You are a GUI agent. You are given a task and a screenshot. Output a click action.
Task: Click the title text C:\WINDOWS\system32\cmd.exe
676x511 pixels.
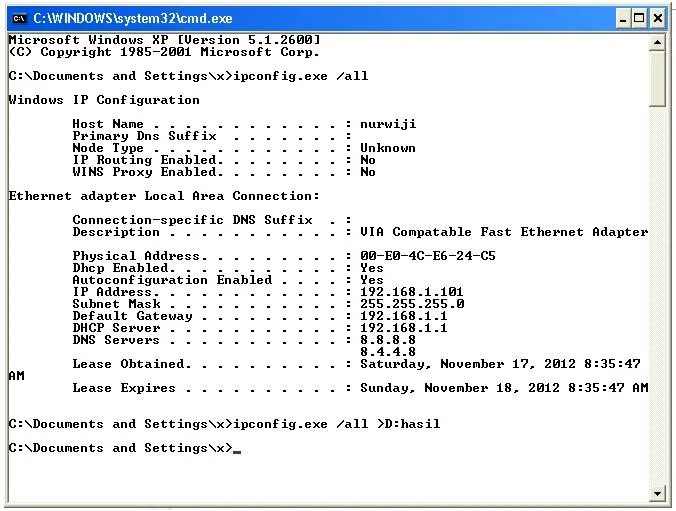coord(133,19)
